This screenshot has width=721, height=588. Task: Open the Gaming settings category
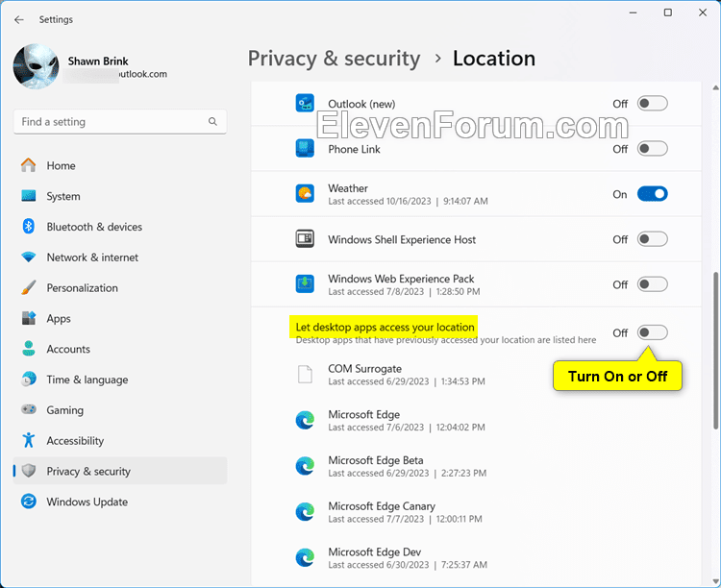point(64,410)
